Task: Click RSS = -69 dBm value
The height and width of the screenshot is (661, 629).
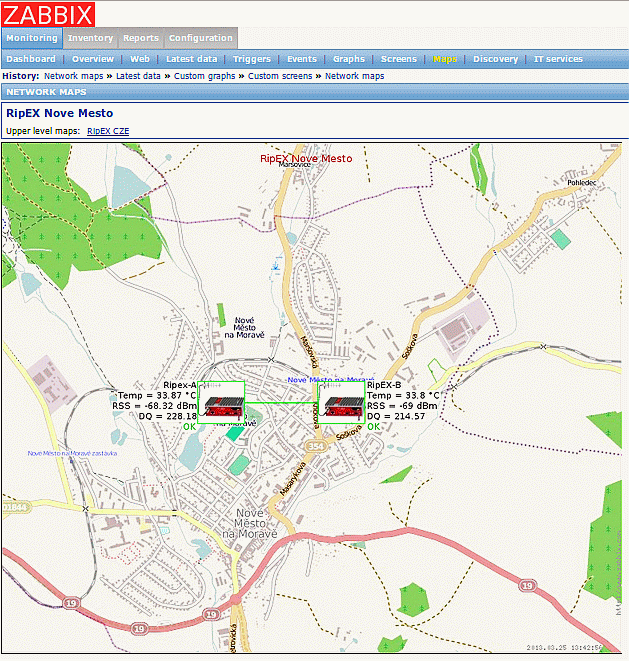Action: click(x=402, y=406)
